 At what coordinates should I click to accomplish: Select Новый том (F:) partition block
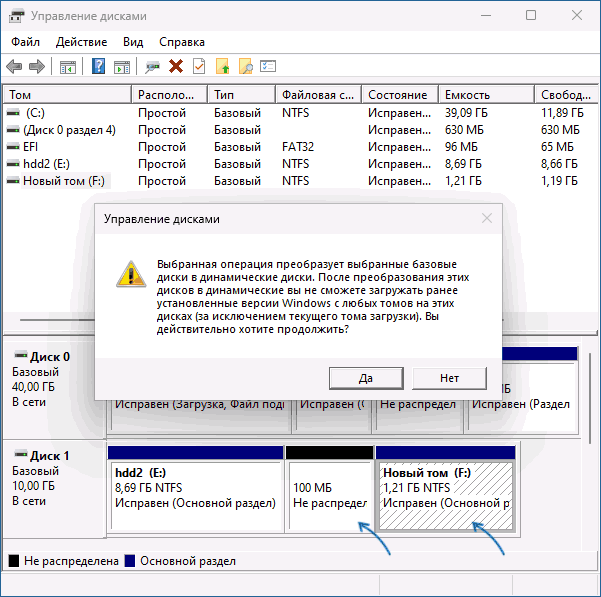[x=445, y=489]
